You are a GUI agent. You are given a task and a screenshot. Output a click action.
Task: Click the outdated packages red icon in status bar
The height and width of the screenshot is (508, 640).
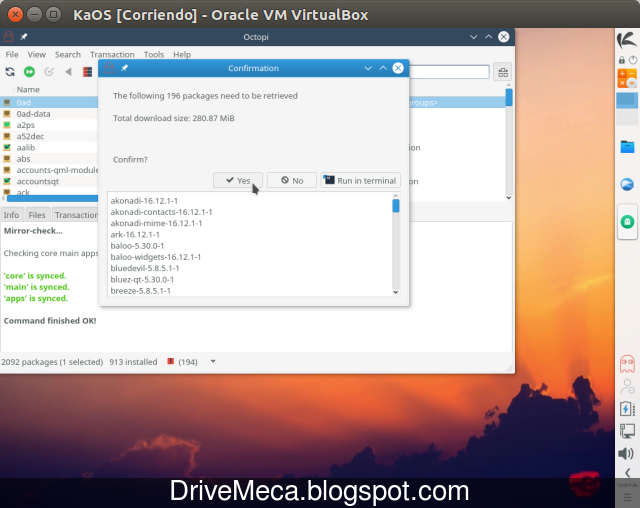coord(171,362)
